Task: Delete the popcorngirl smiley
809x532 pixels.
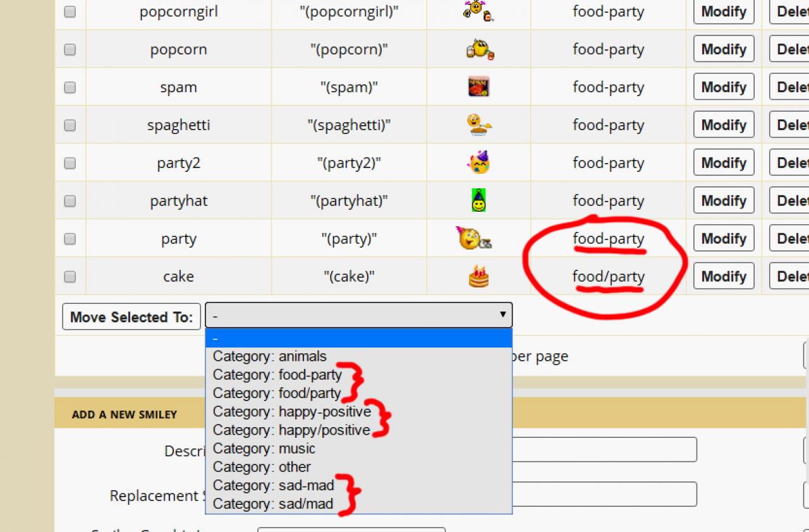Action: point(789,11)
